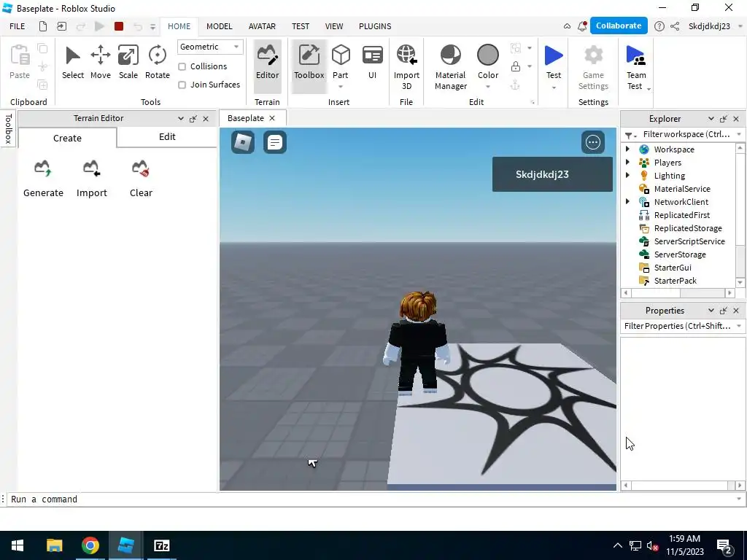
Task: Expand the NetworkClient tree node
Action: 627,201
